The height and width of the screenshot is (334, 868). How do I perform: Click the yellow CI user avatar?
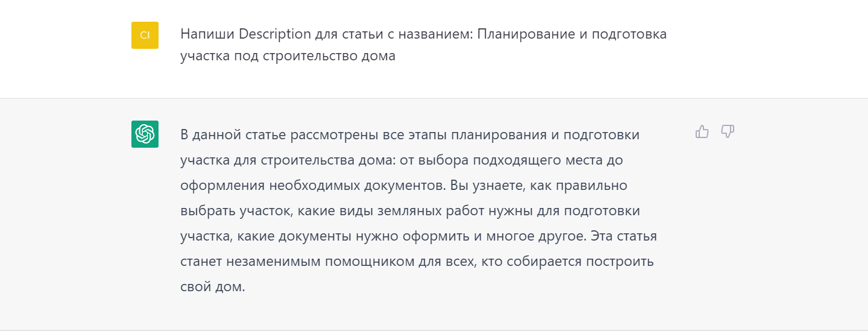tap(145, 35)
